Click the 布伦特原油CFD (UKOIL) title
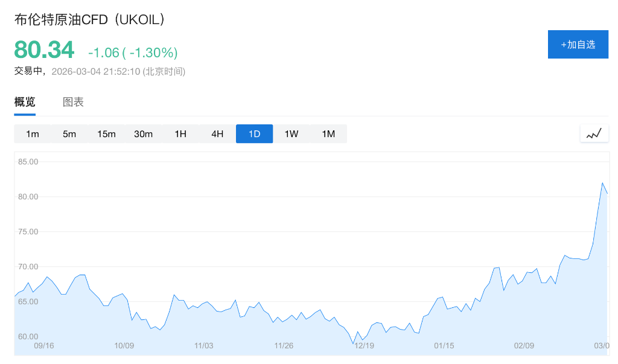This screenshot has height=364, width=618. [x=90, y=19]
